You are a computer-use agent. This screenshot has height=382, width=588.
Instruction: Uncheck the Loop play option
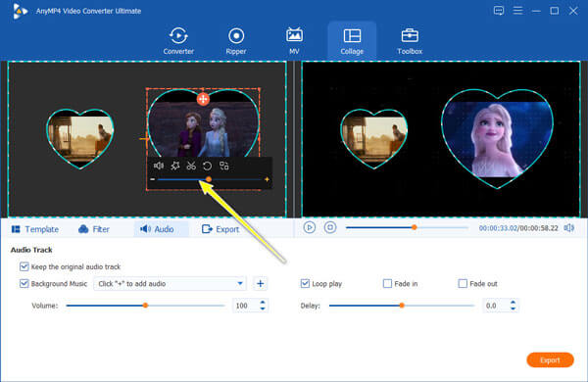click(305, 283)
